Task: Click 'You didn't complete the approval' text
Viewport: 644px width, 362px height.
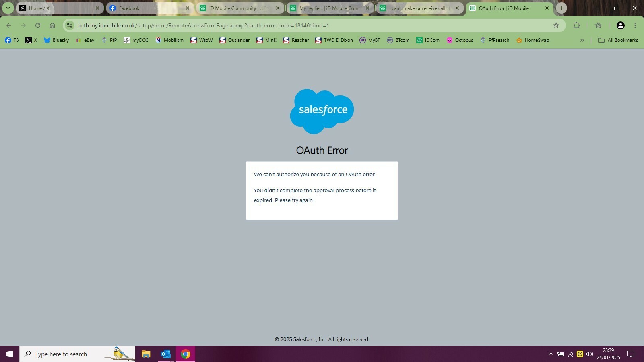Action: (x=315, y=195)
